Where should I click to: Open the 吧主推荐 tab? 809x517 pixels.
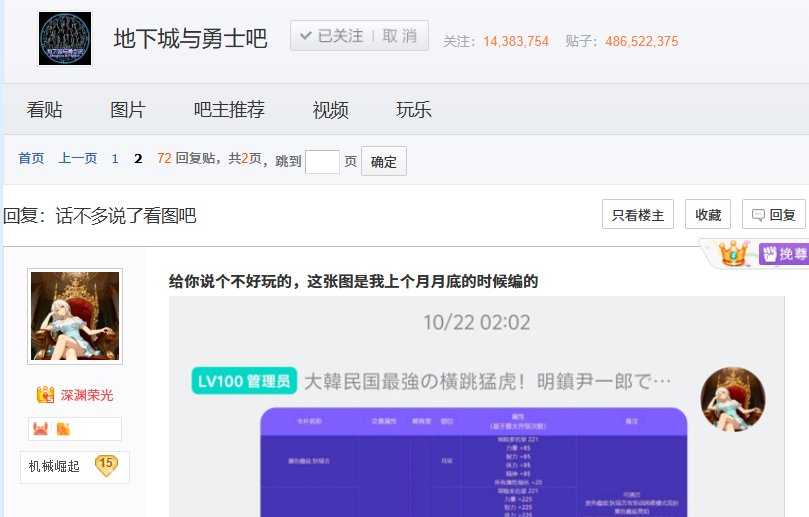point(229,109)
